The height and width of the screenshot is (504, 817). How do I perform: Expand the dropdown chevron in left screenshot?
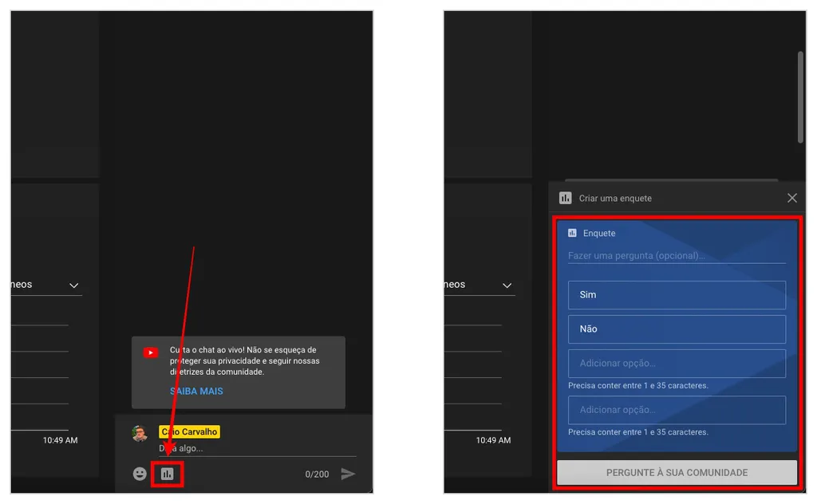[x=74, y=285]
